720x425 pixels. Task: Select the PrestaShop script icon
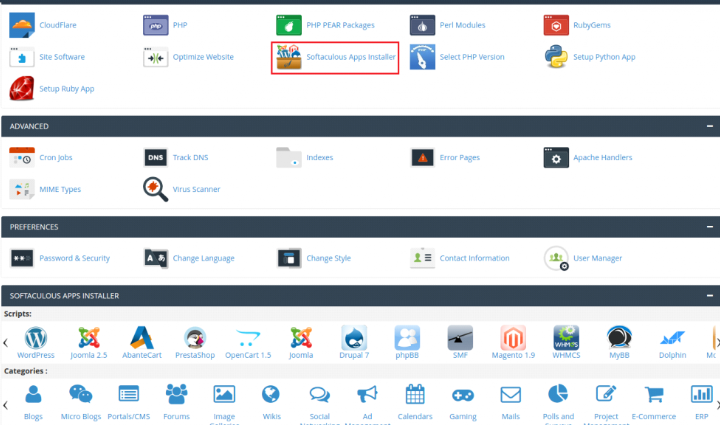point(195,338)
